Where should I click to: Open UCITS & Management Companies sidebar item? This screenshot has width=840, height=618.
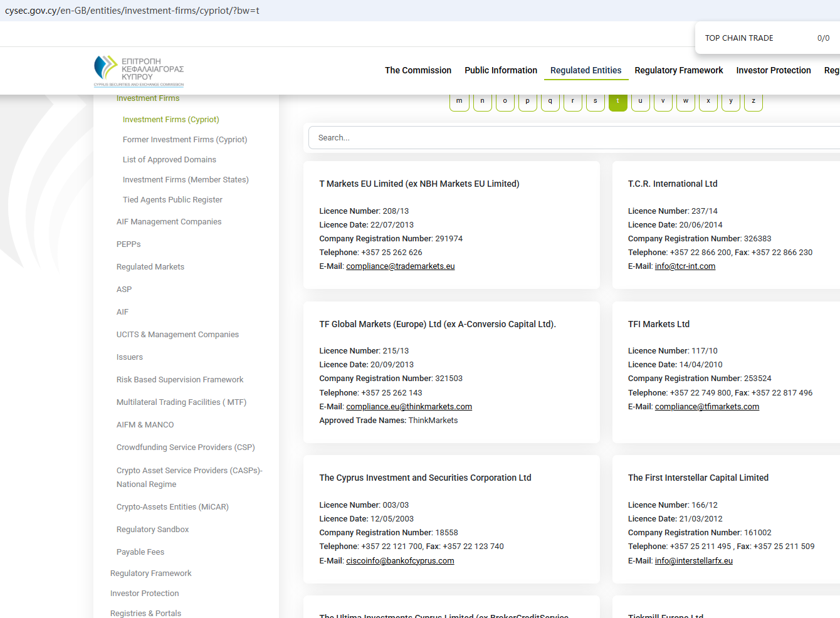(177, 335)
